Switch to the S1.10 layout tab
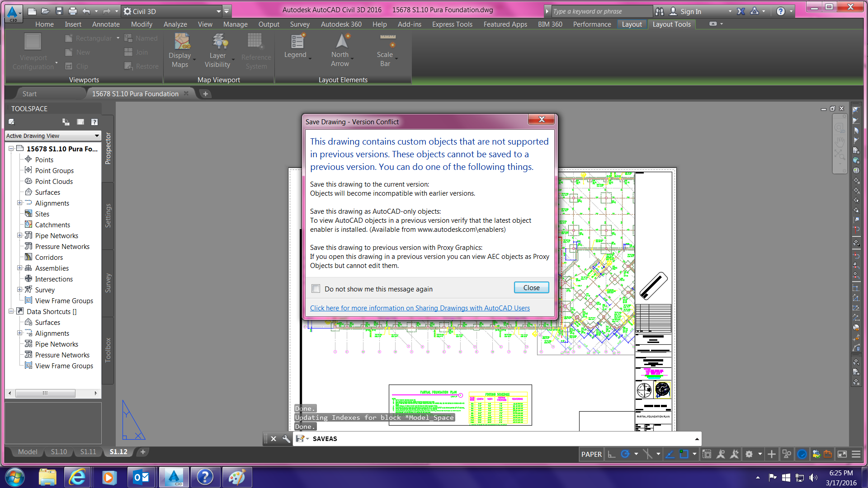 point(59,452)
